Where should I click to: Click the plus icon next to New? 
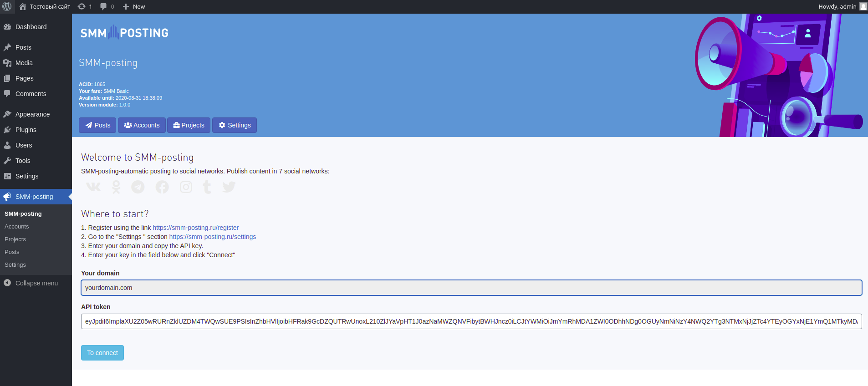coord(126,6)
